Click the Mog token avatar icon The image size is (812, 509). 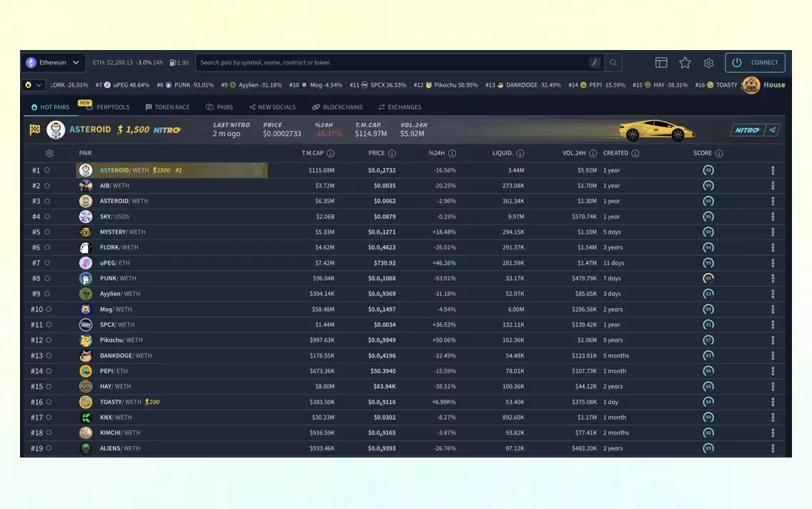pyautogui.click(x=86, y=309)
